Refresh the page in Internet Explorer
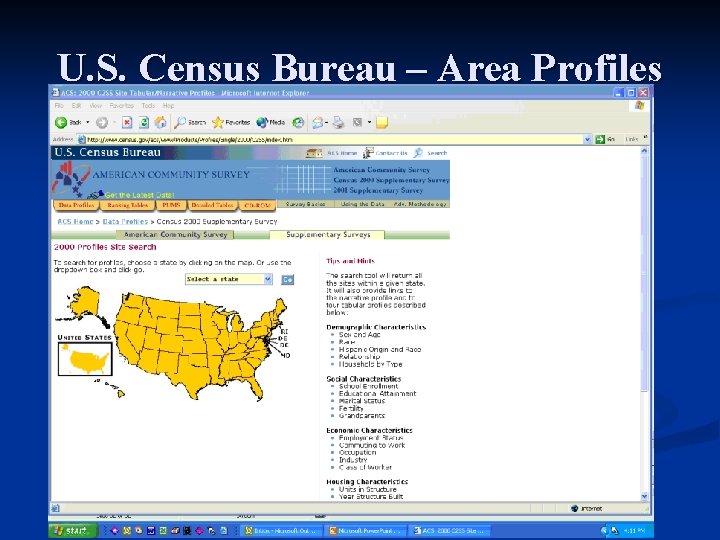The height and width of the screenshot is (540, 720). coord(144,122)
